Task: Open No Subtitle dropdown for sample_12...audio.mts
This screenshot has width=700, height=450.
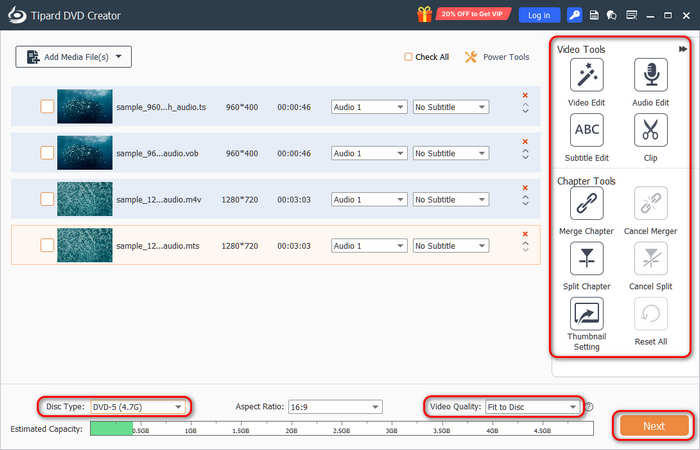Action: click(451, 246)
